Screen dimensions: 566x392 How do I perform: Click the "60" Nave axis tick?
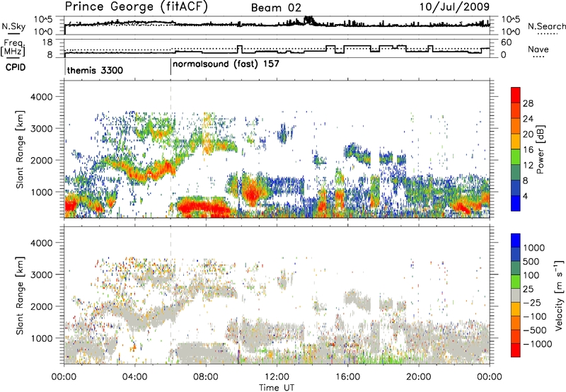coord(507,42)
